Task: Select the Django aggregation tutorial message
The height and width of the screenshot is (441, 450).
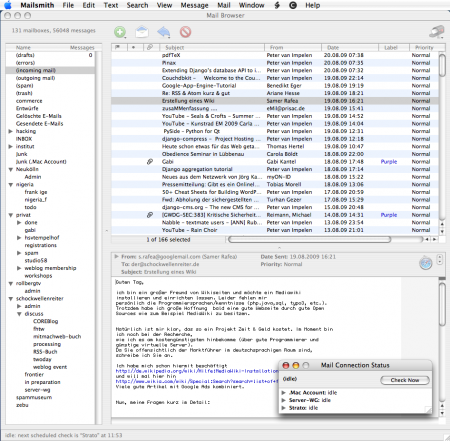Action: pyautogui.click(x=275, y=169)
